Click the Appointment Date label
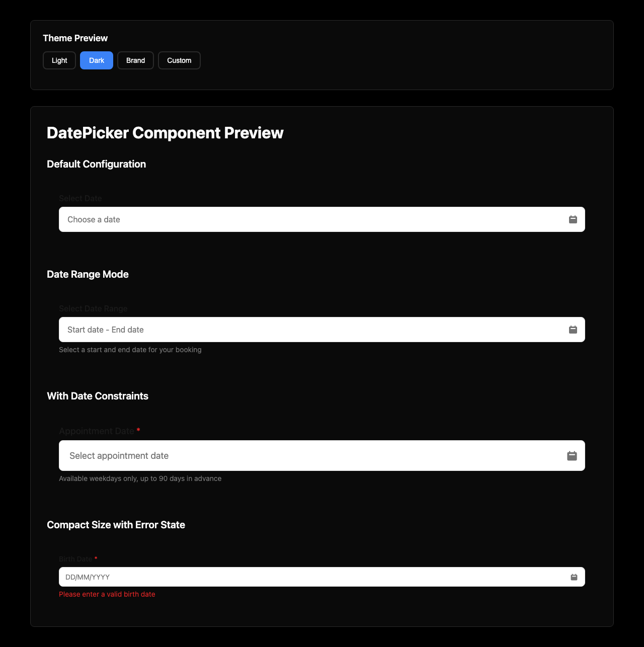The width and height of the screenshot is (644, 647). pos(97,431)
